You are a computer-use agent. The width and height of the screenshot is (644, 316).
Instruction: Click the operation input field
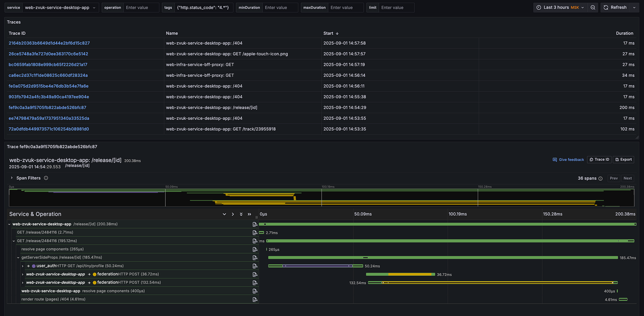coord(141,8)
